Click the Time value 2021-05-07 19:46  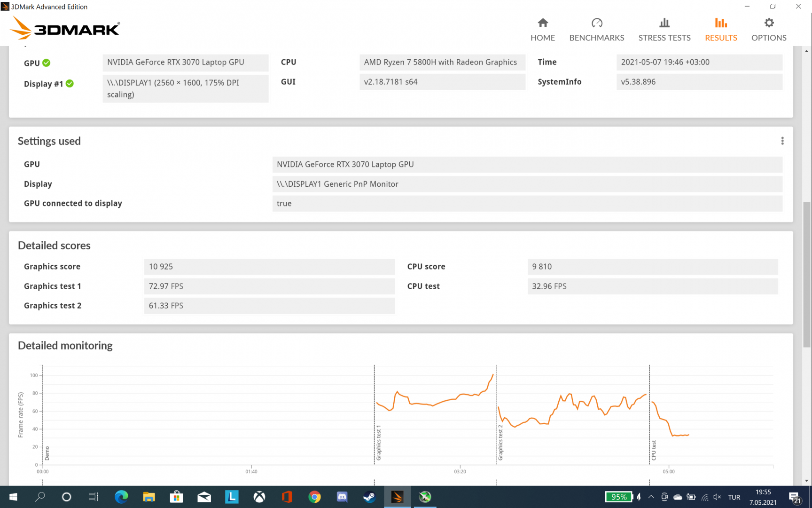coord(699,62)
